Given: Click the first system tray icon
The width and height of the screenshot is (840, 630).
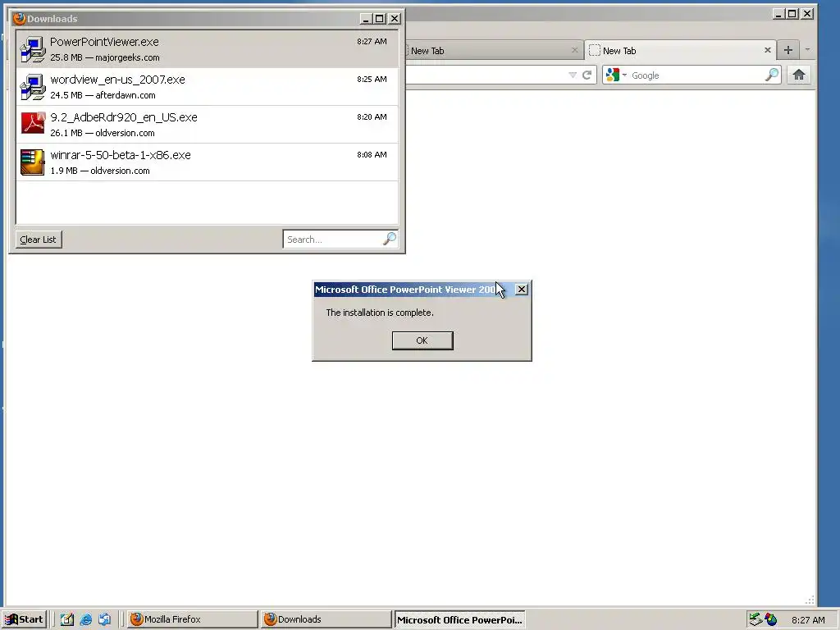Looking at the screenshot, I should click(756, 619).
